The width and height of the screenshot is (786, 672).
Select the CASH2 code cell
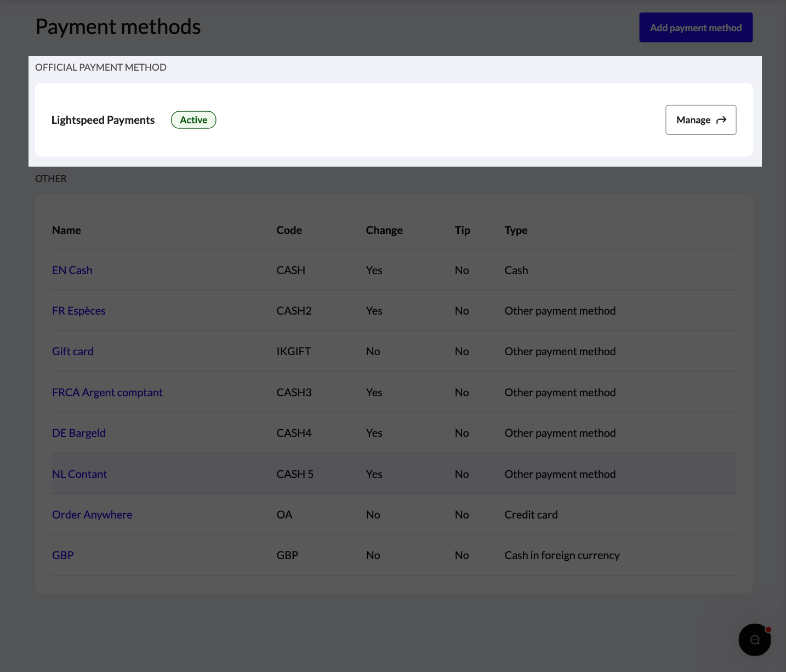(294, 311)
